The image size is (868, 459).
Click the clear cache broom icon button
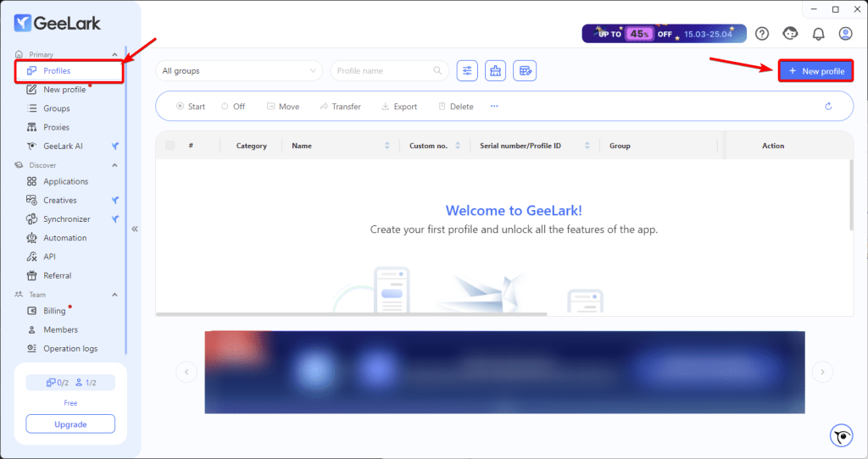[495, 71]
